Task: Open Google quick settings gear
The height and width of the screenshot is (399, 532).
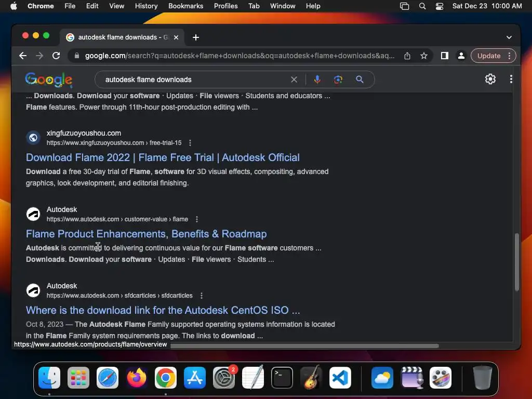Action: (490, 79)
